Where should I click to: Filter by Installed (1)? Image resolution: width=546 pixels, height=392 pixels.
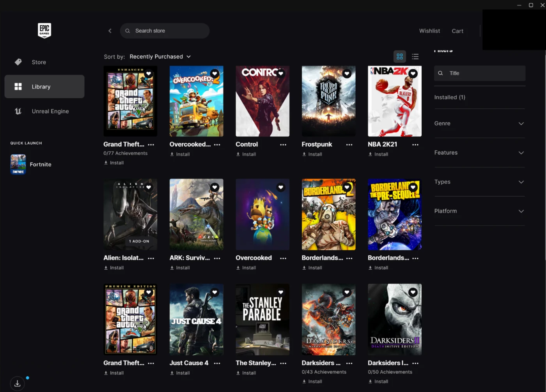(x=450, y=97)
